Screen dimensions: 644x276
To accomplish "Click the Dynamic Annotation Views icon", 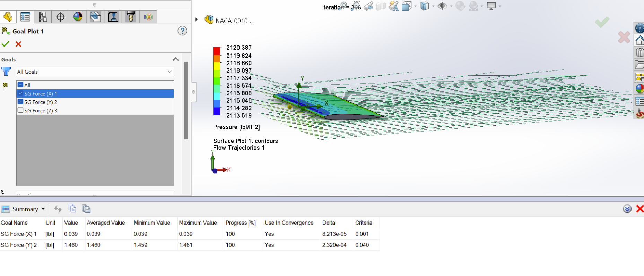I will (x=394, y=6).
